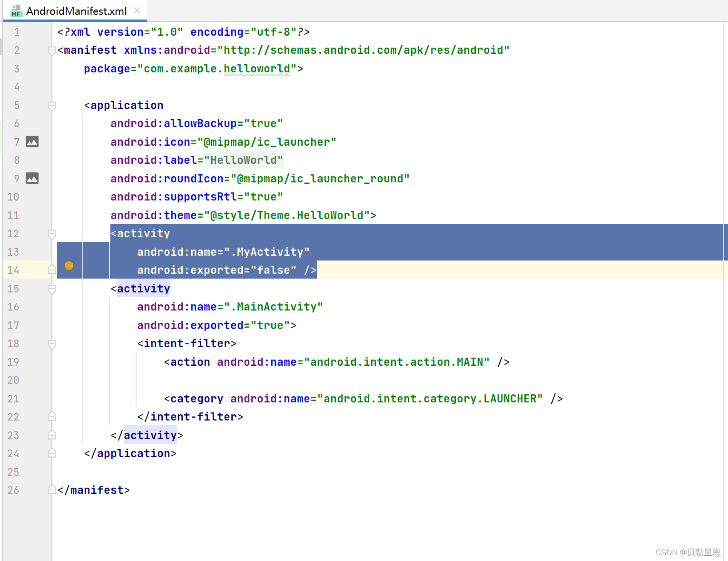Image resolution: width=728 pixels, height=561 pixels.
Task: Click the fold end marker on line 23
Action: pos(52,435)
